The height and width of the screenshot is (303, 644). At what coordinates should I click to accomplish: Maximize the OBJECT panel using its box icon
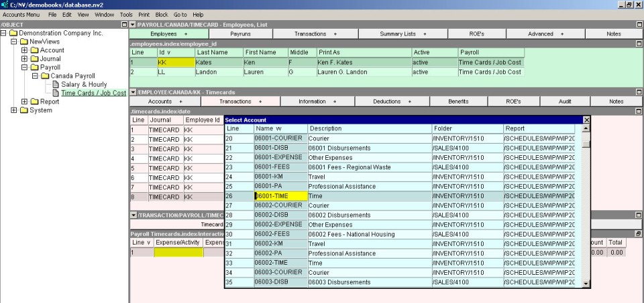click(x=123, y=24)
